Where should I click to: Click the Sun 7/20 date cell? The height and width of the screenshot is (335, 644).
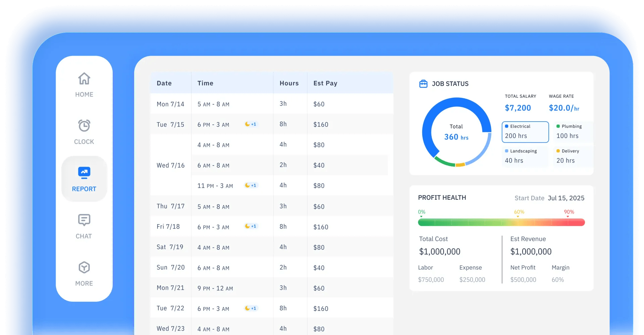tap(171, 268)
